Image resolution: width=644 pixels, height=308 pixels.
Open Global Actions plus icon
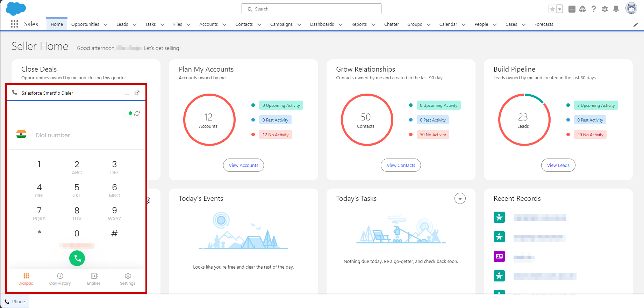point(572,9)
